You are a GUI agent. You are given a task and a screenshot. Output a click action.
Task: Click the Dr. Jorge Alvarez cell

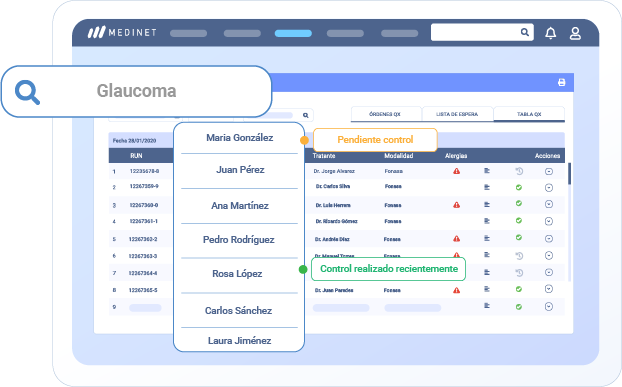(x=334, y=171)
